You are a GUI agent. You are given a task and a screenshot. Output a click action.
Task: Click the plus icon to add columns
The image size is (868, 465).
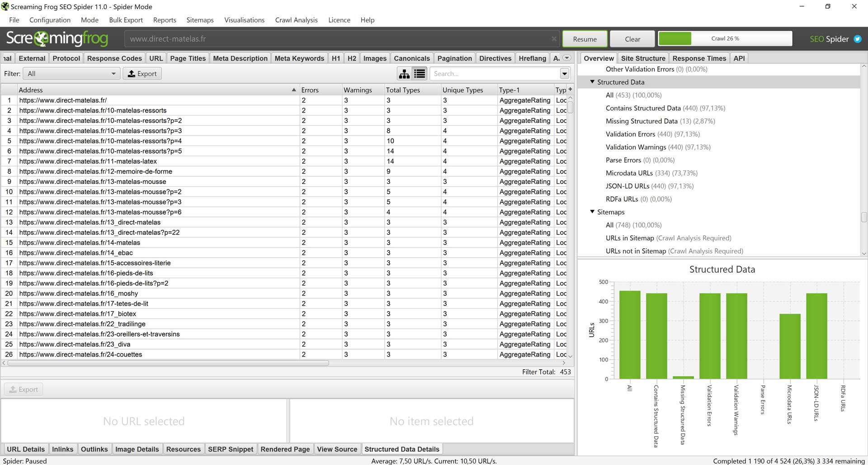coord(570,89)
